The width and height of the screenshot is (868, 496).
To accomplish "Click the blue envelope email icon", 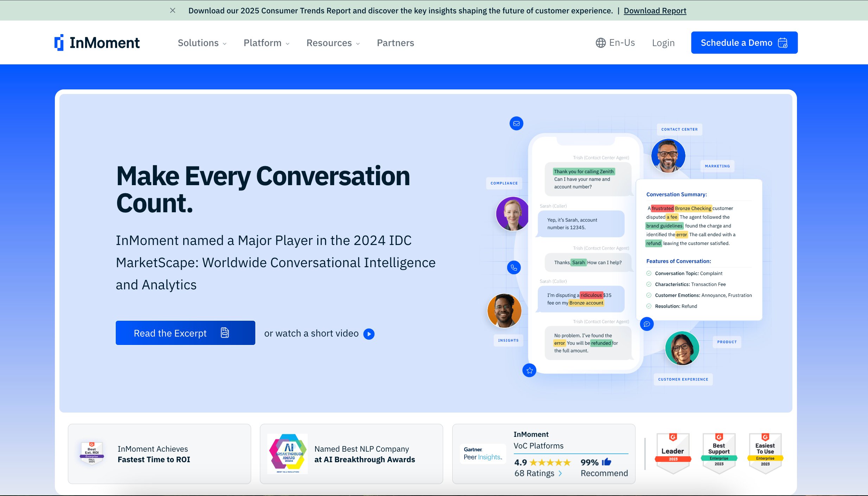I will pyautogui.click(x=516, y=124).
